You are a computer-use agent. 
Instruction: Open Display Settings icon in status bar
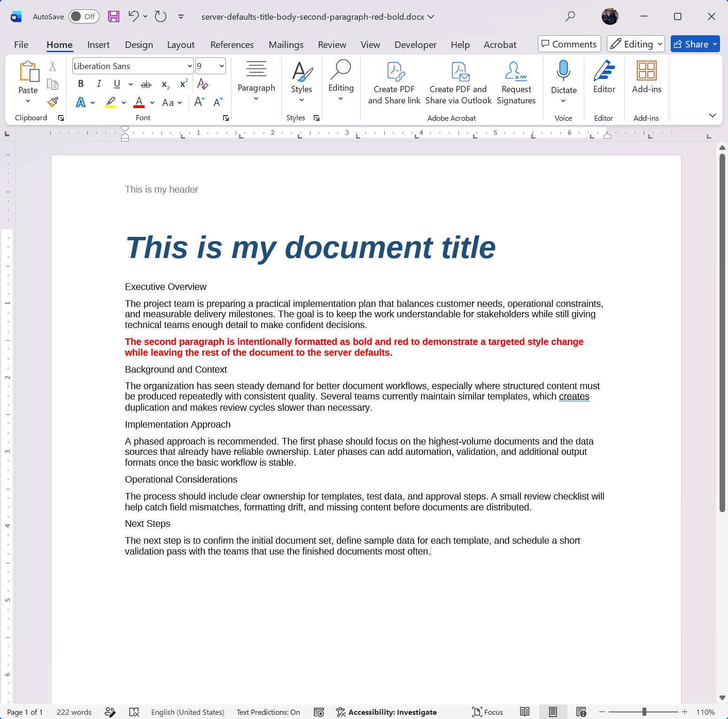pos(319,712)
